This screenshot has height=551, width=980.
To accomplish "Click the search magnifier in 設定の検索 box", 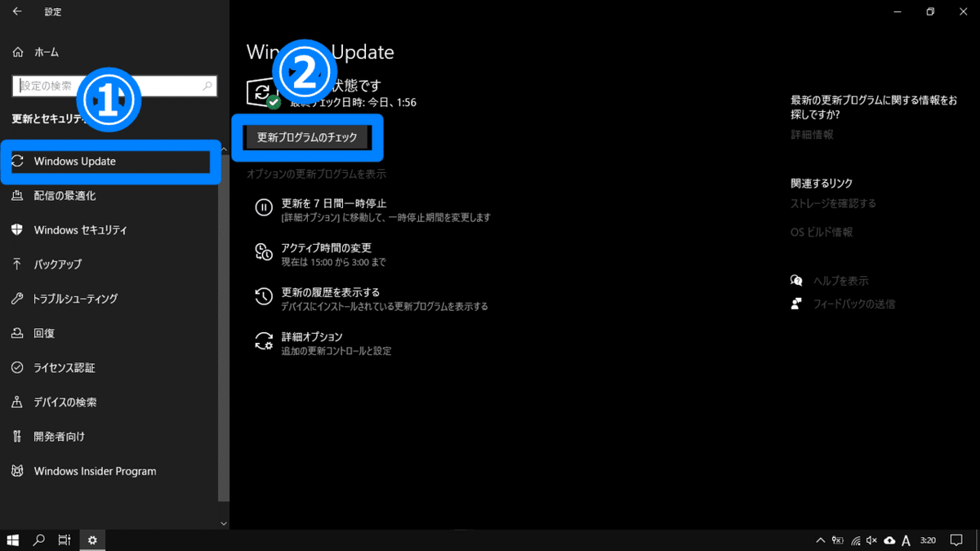I will (x=207, y=85).
